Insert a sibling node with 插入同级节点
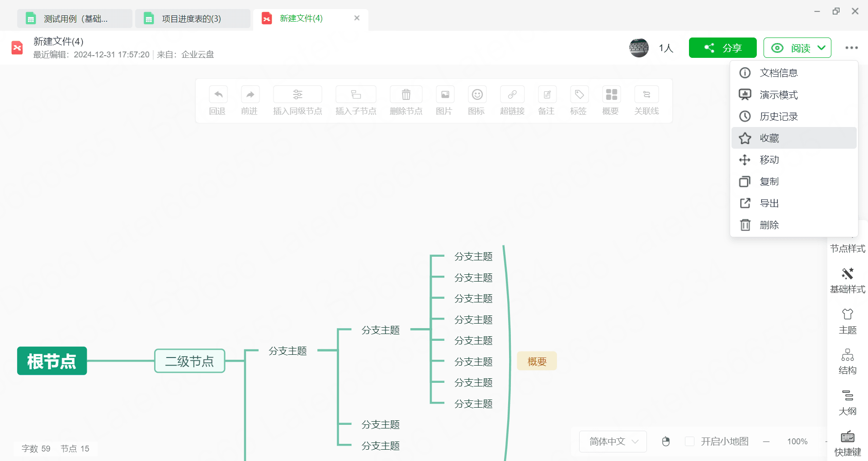 click(x=297, y=94)
